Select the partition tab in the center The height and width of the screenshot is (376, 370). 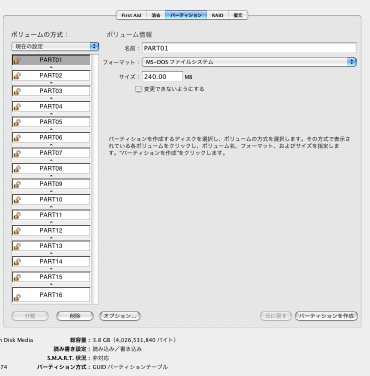tap(186, 15)
